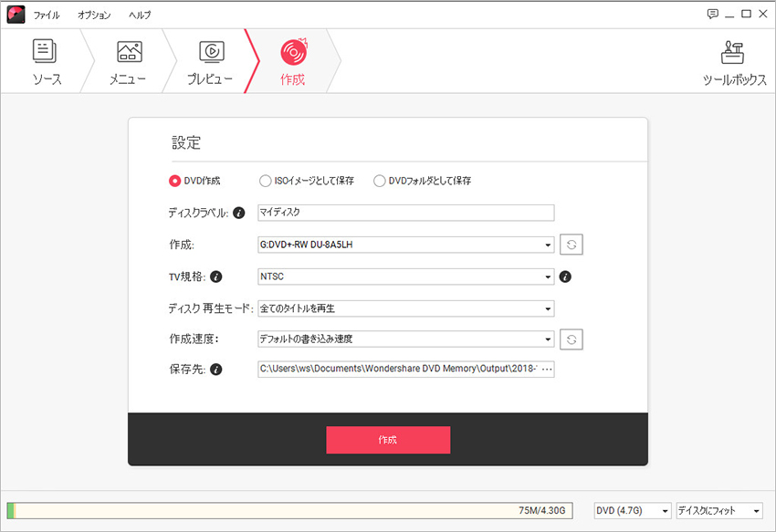The width and height of the screenshot is (776, 532).
Task: Click the DVD Memory app logo icon
Action: coord(16,15)
